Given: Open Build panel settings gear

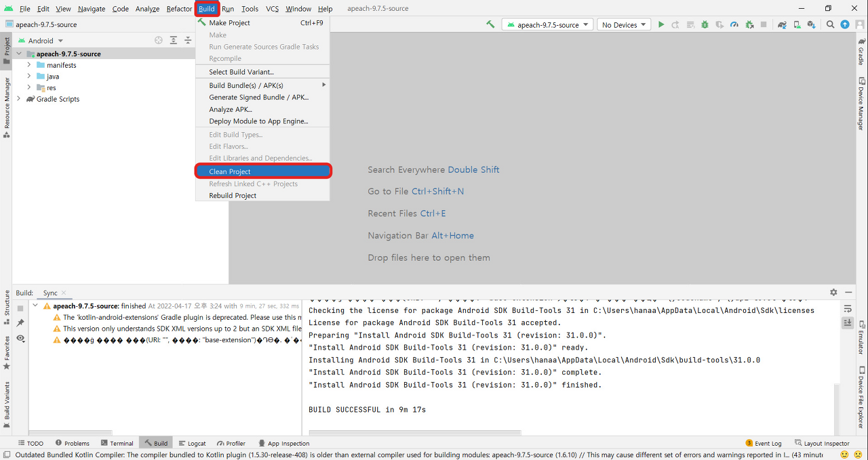Looking at the screenshot, I should pyautogui.click(x=833, y=293).
